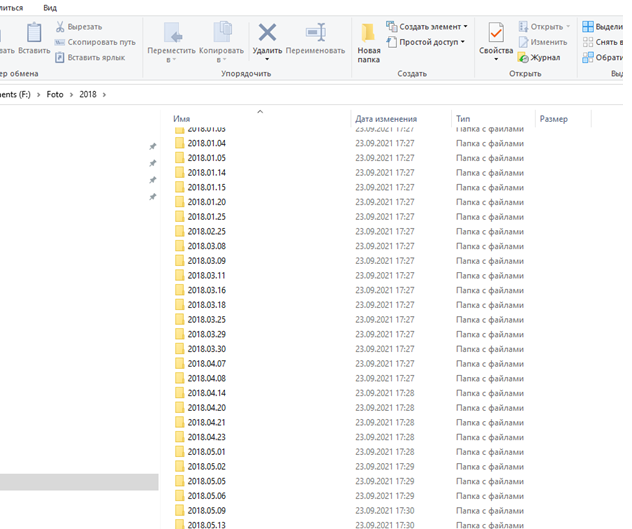Select folder name 2018.05.09
632x529 pixels.
(206, 511)
